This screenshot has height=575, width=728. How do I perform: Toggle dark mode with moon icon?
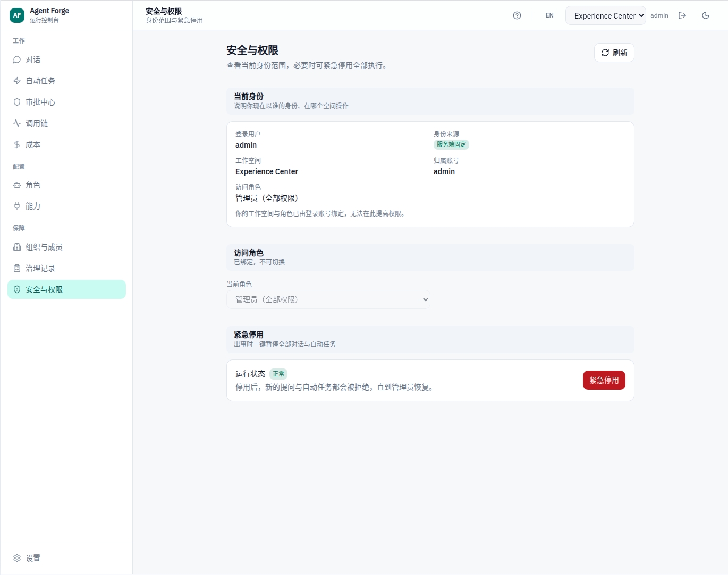(x=706, y=15)
